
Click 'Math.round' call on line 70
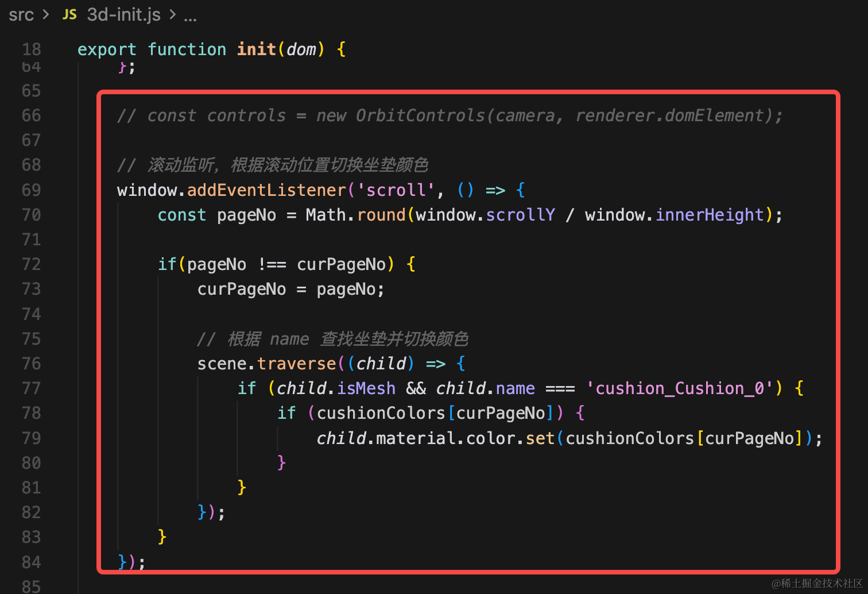[355, 215]
